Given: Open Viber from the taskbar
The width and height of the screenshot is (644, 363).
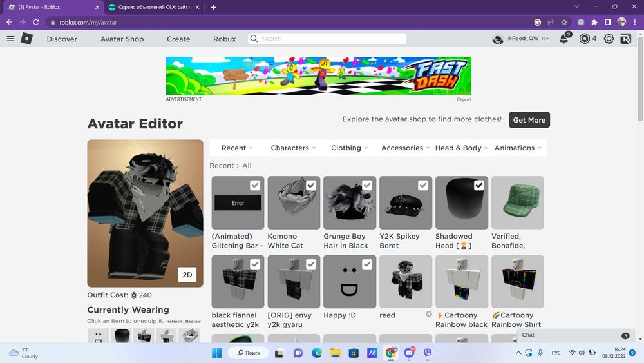Looking at the screenshot, I should pos(428,353).
